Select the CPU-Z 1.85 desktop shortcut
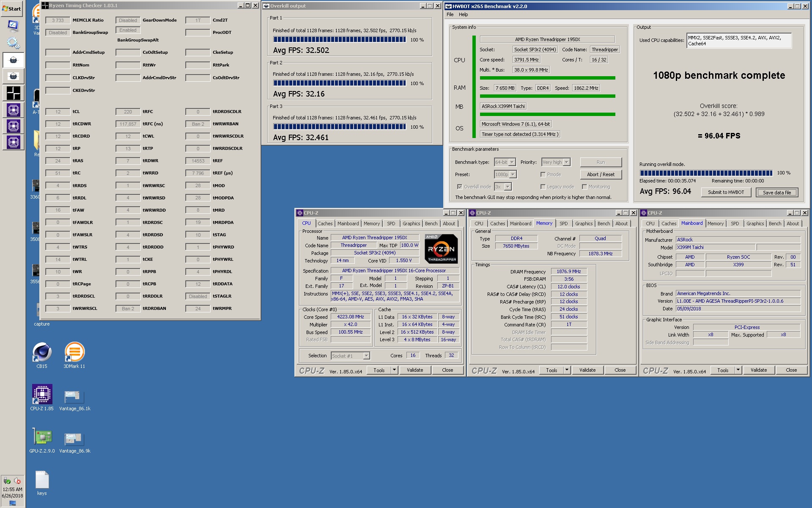The height and width of the screenshot is (508, 812). 42,398
